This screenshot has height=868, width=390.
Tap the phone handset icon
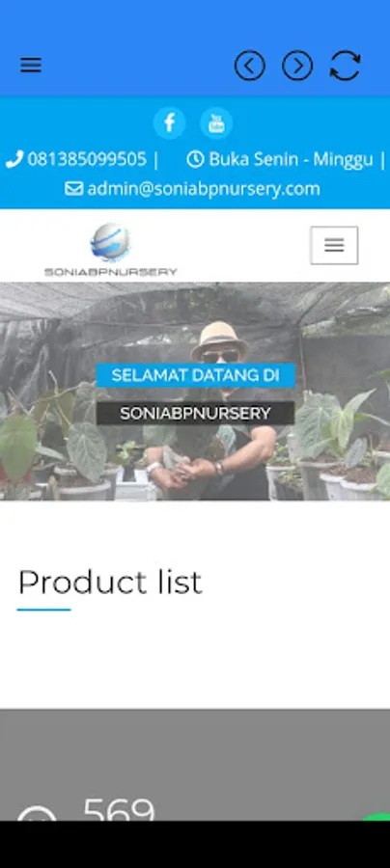tap(14, 159)
